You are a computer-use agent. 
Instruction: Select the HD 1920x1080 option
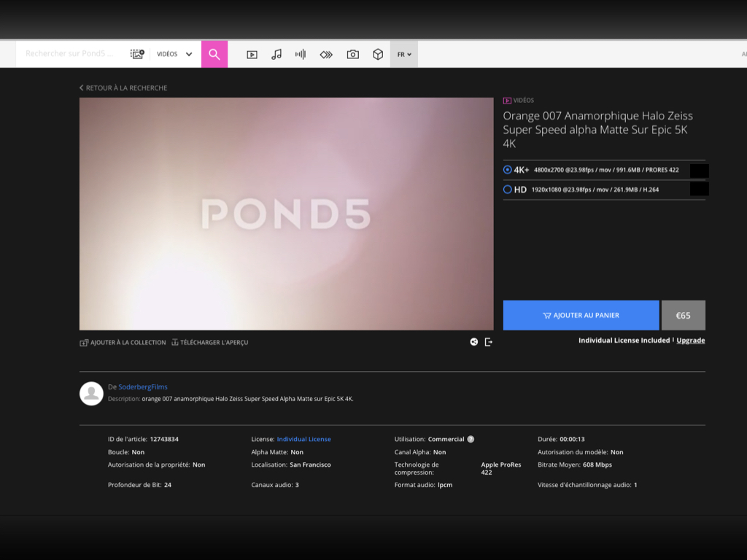(x=508, y=190)
